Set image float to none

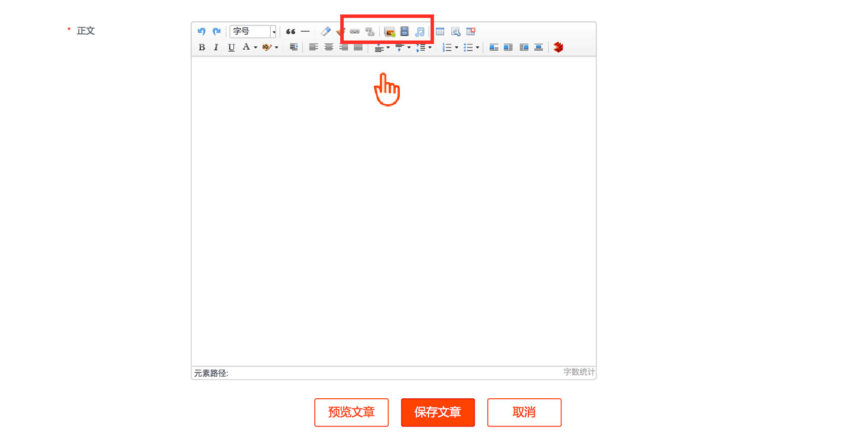[494, 47]
